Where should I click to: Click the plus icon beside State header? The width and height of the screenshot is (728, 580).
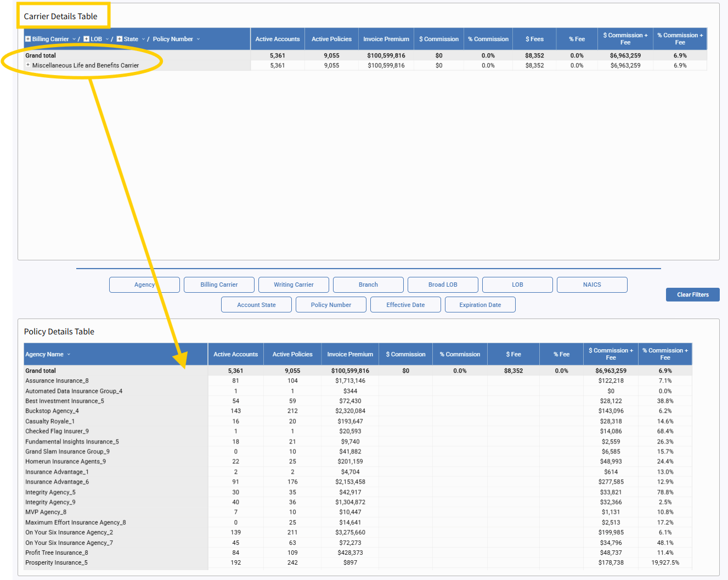tap(119, 39)
